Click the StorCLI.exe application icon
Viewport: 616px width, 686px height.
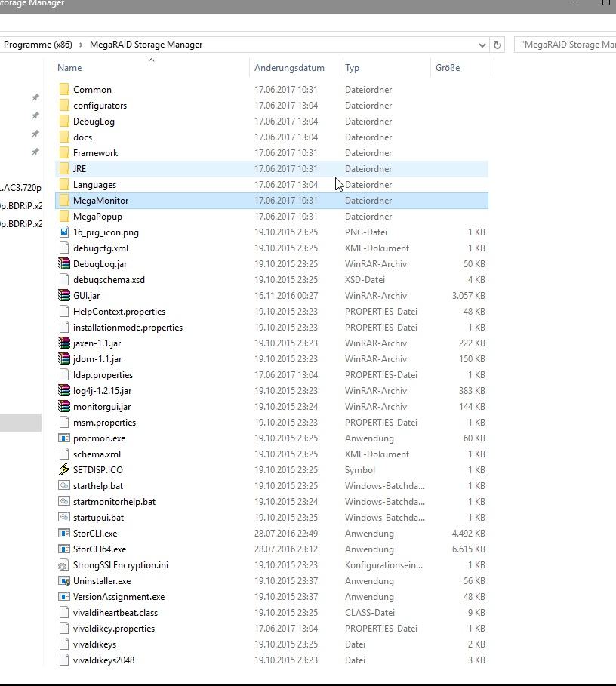point(64,534)
